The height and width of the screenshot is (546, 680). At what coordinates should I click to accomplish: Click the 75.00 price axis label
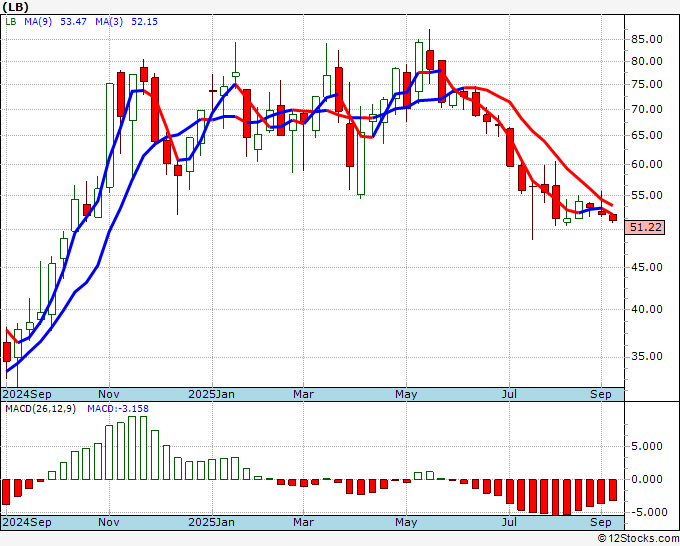pos(647,85)
